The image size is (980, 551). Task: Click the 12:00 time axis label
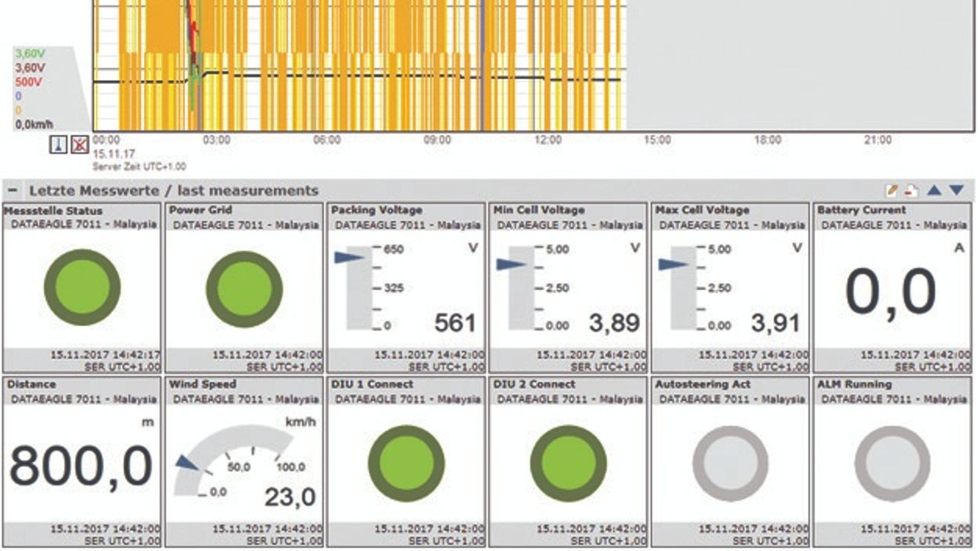coord(548,140)
